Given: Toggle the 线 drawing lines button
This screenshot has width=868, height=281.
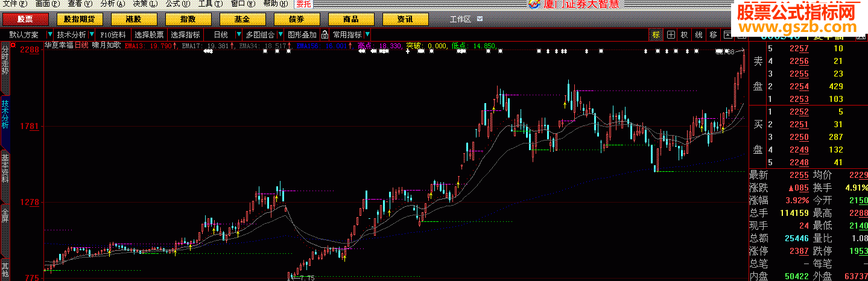Looking at the screenshot, I should 699,35.
